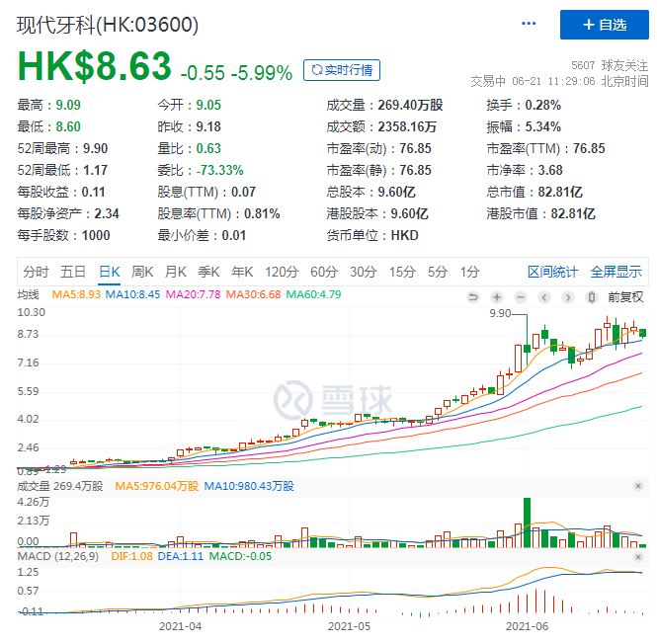Add stock to watchlist with 自选 button
Viewport: 657px width, 644px height.
605,25
